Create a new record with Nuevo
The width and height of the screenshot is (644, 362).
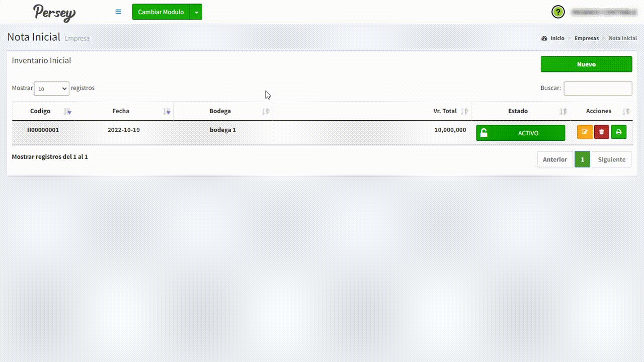click(x=586, y=64)
